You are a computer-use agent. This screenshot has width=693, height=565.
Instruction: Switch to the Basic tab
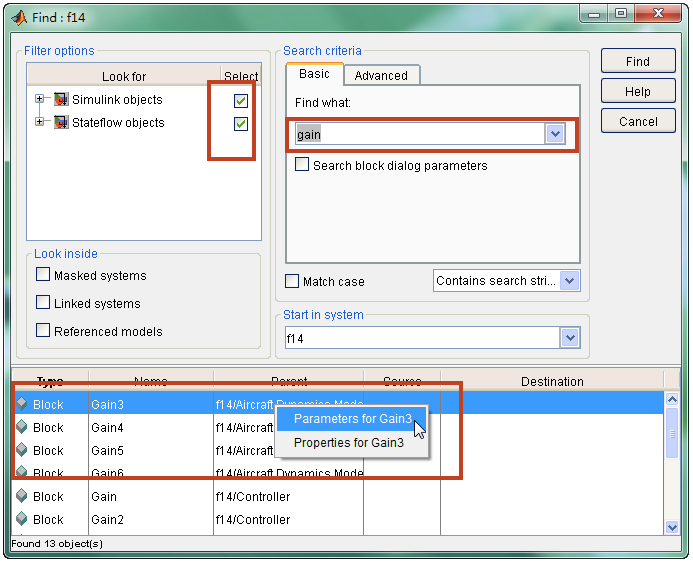314,74
